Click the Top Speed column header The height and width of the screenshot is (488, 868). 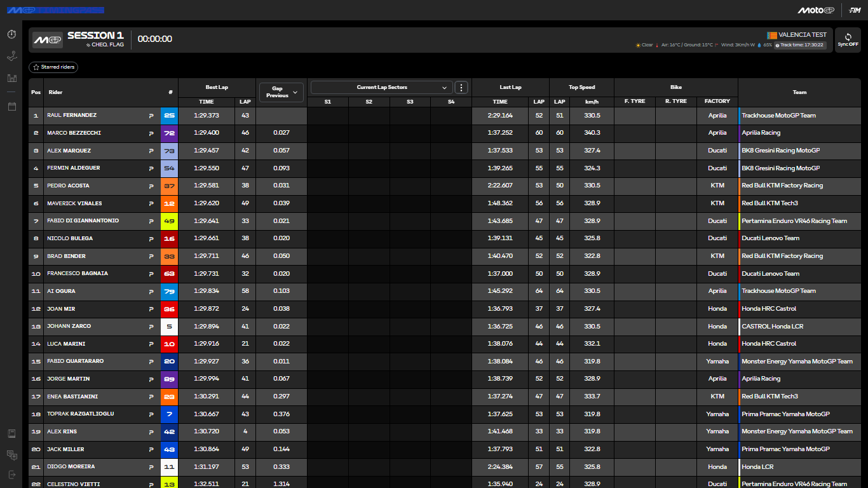point(581,87)
